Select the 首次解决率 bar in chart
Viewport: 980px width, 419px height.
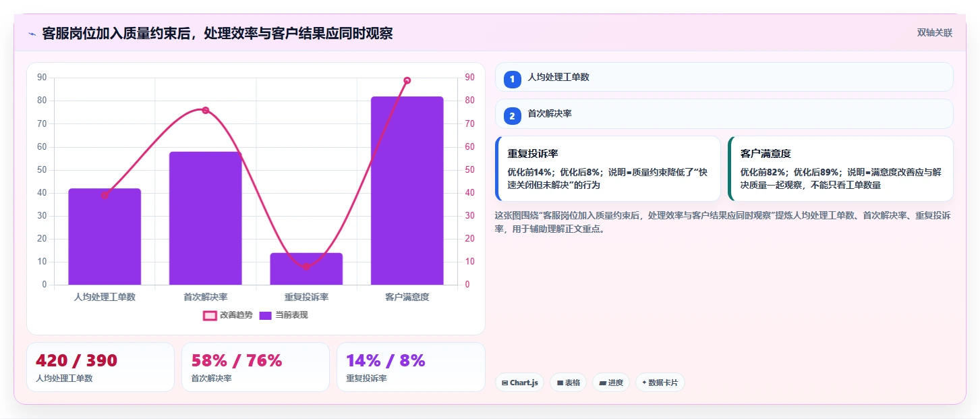pyautogui.click(x=205, y=218)
